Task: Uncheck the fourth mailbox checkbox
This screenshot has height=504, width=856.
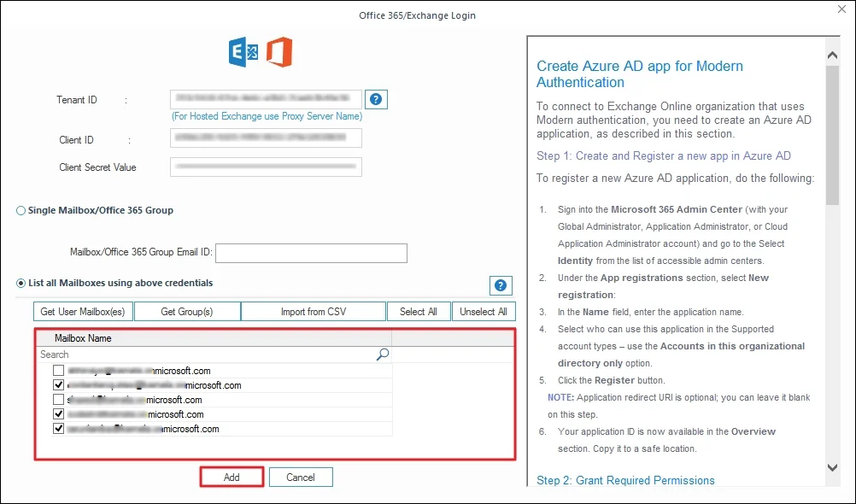Action: click(58, 414)
